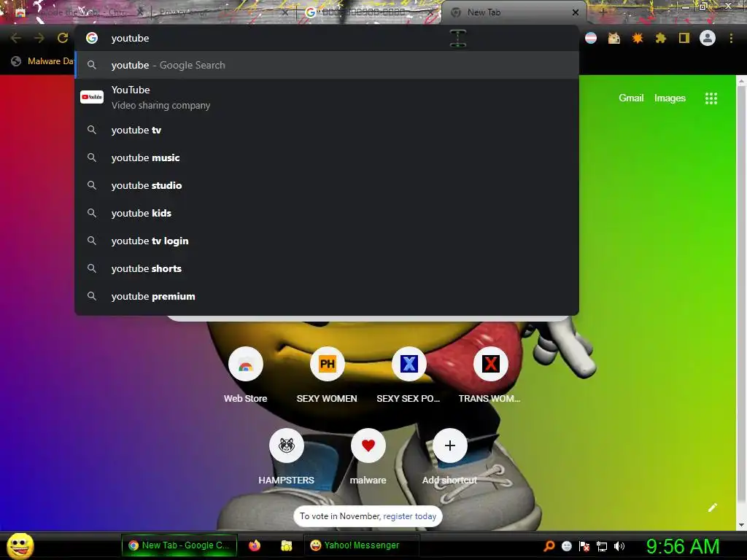Pick the 'youtube kids' suggestion
The image size is (747, 560).
pyautogui.click(x=327, y=213)
